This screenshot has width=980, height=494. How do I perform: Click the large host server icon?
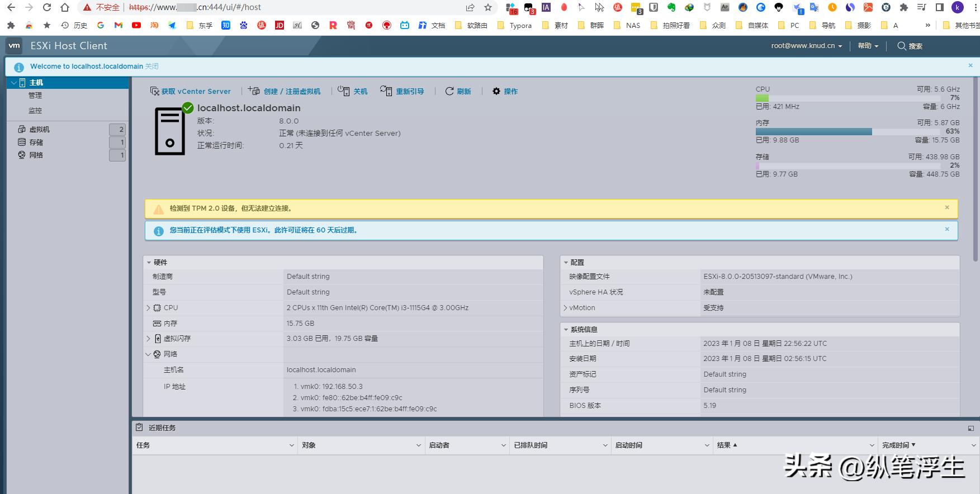click(x=170, y=131)
